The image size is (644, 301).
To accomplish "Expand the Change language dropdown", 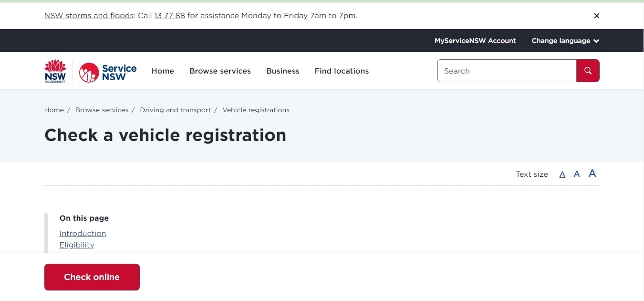I will click(x=565, y=41).
